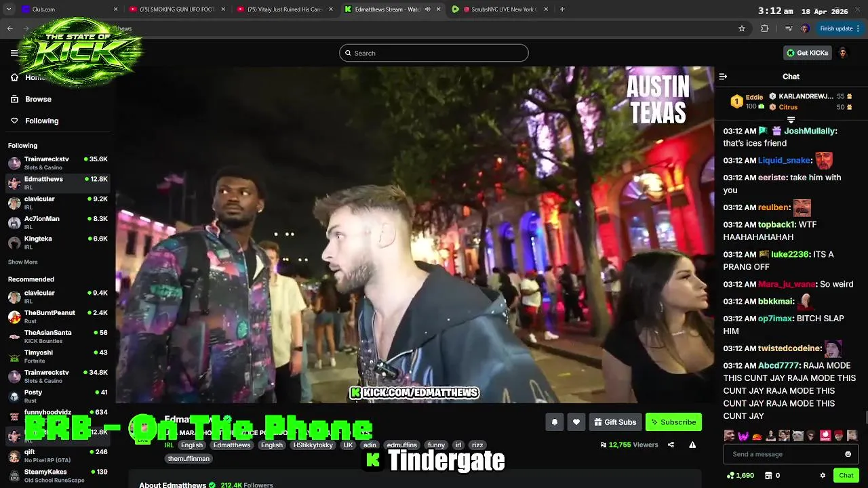The height and width of the screenshot is (488, 868).
Task: Open Timyoshi Fortnite channel
Action: 58,356
